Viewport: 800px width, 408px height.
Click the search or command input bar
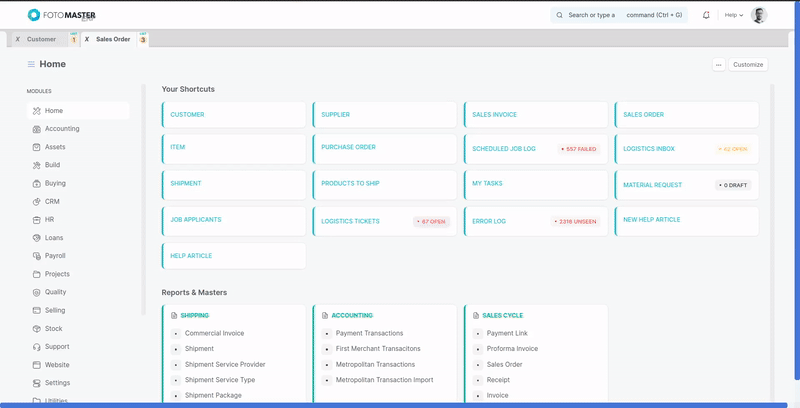[620, 15]
